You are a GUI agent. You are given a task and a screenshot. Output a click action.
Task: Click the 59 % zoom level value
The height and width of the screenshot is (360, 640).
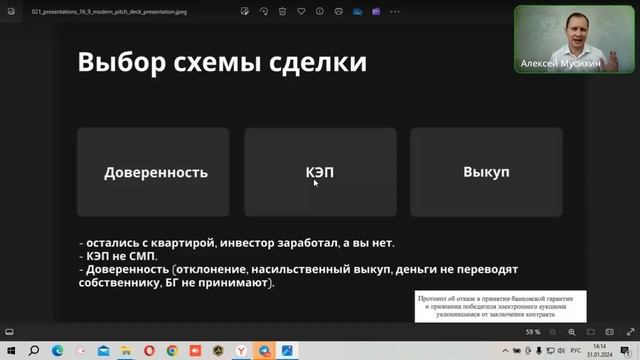click(x=533, y=332)
